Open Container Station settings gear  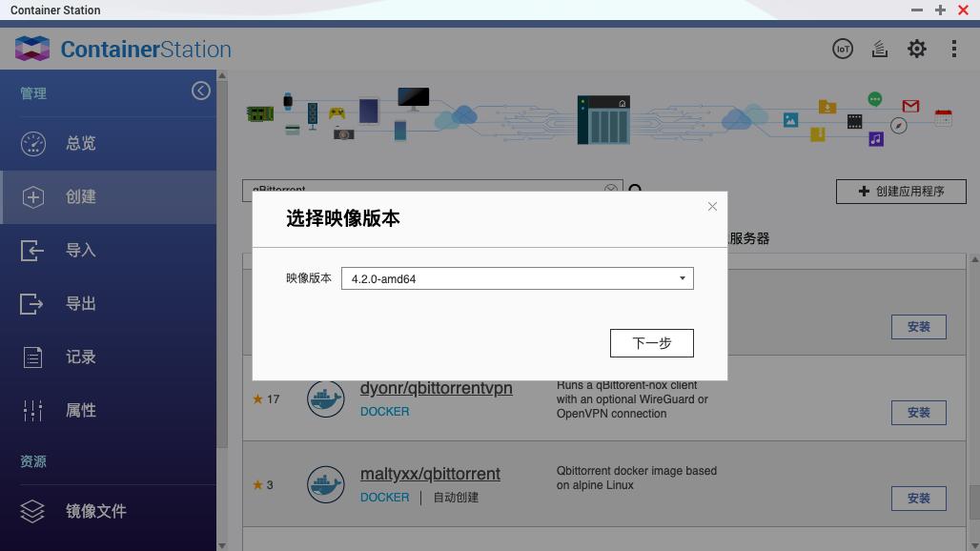[917, 48]
